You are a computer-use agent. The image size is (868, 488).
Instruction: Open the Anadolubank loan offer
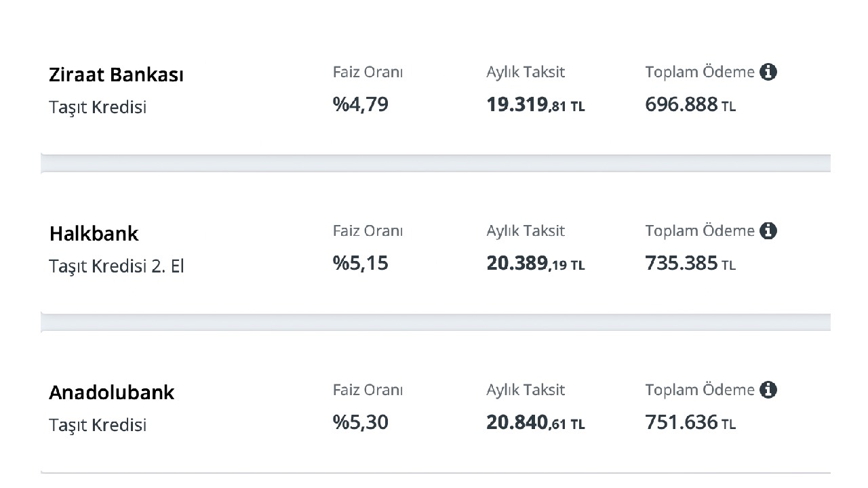(x=435, y=407)
